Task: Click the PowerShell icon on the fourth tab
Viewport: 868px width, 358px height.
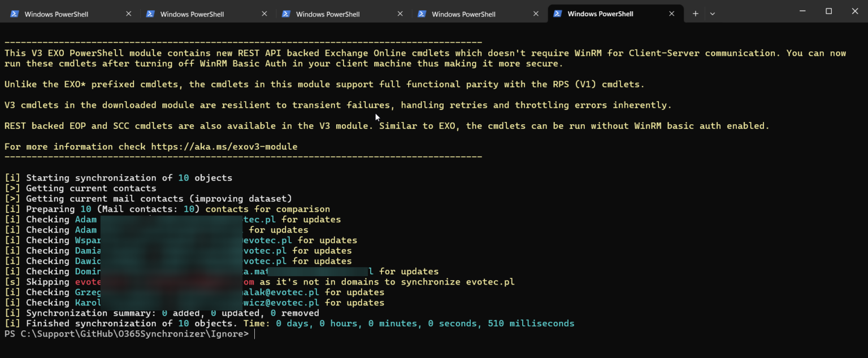Action: [x=422, y=14]
